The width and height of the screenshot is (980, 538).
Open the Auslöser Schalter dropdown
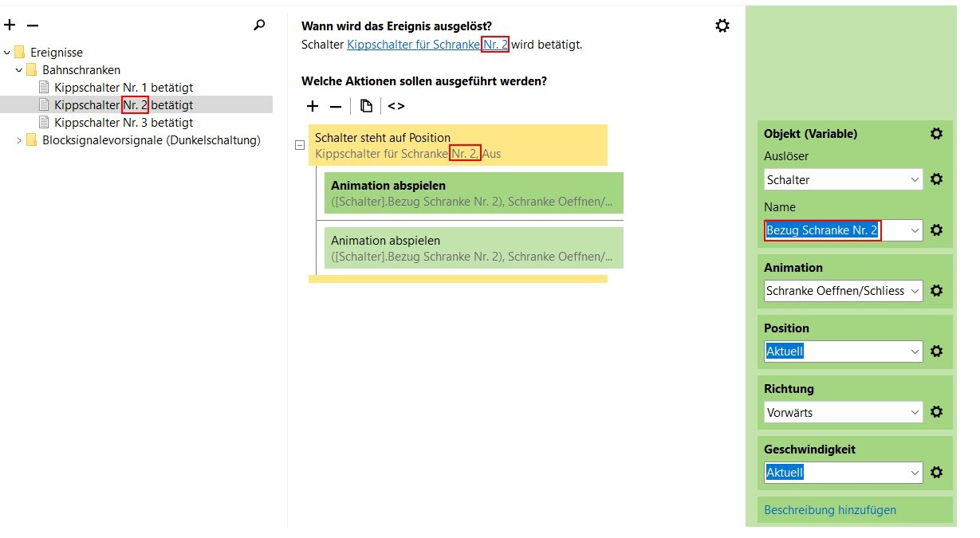coord(844,180)
